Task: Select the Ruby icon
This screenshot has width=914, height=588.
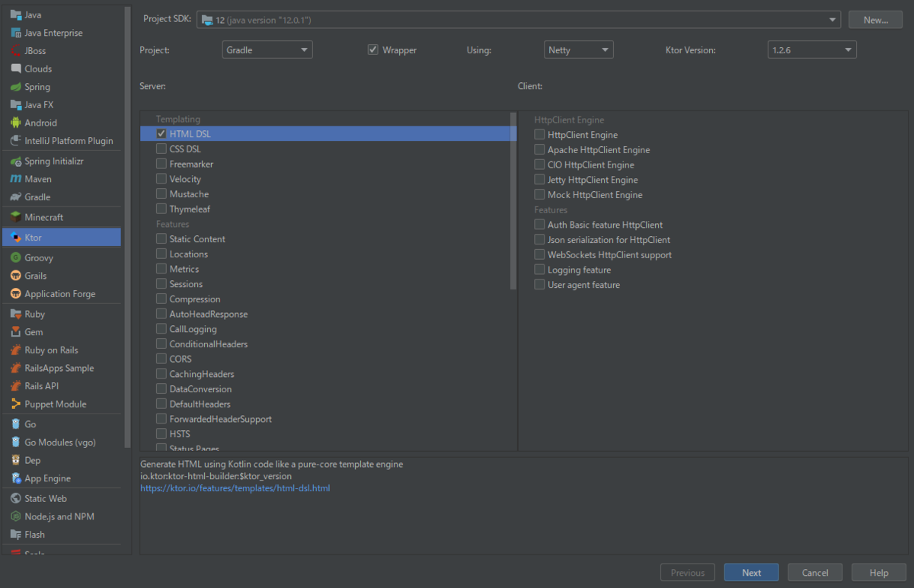Action: pyautogui.click(x=16, y=314)
